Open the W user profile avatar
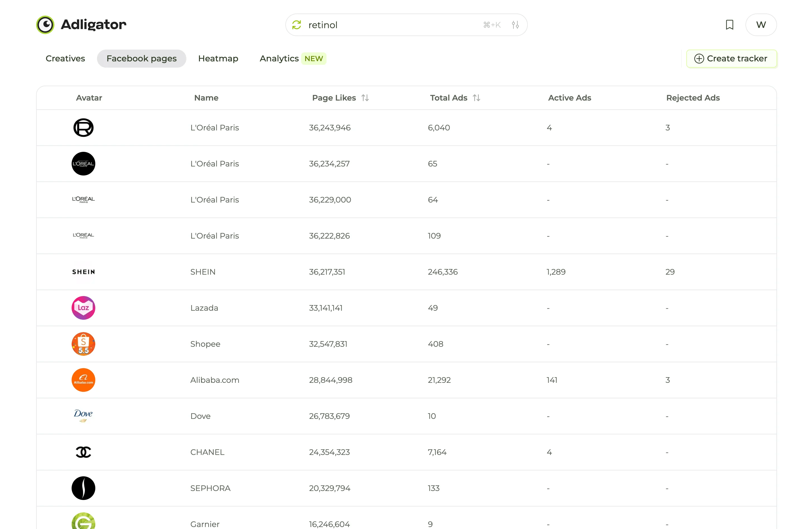812x529 pixels. (761, 25)
